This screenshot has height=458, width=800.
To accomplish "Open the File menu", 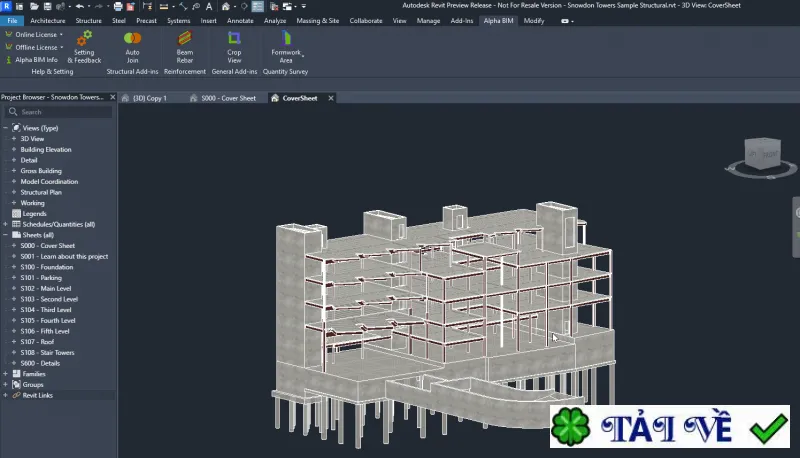I will [12, 21].
